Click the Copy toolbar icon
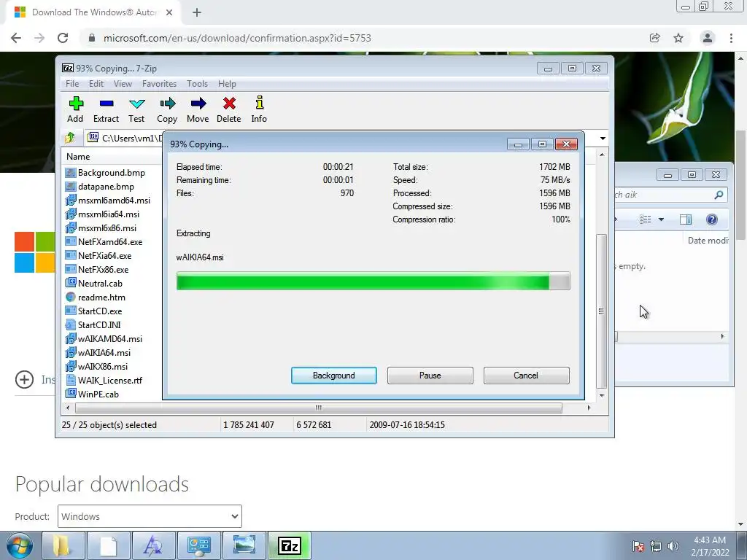The image size is (747, 560). pyautogui.click(x=167, y=109)
